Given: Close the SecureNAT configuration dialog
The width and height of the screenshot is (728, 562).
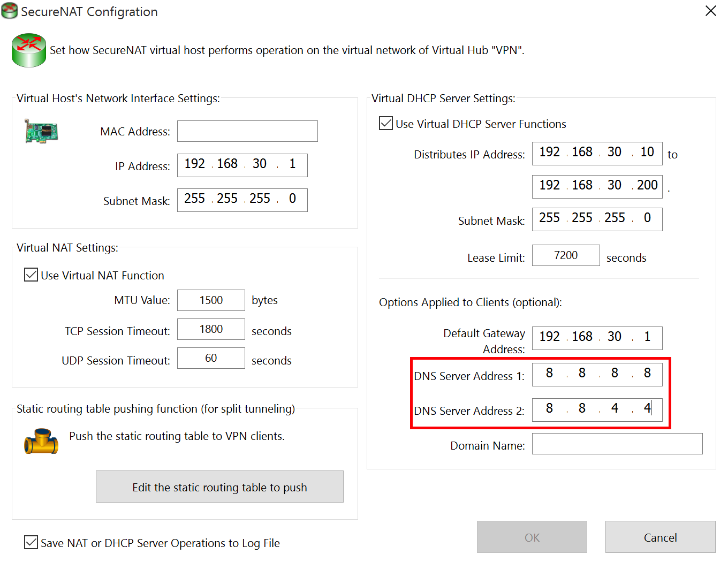Looking at the screenshot, I should 710,11.
